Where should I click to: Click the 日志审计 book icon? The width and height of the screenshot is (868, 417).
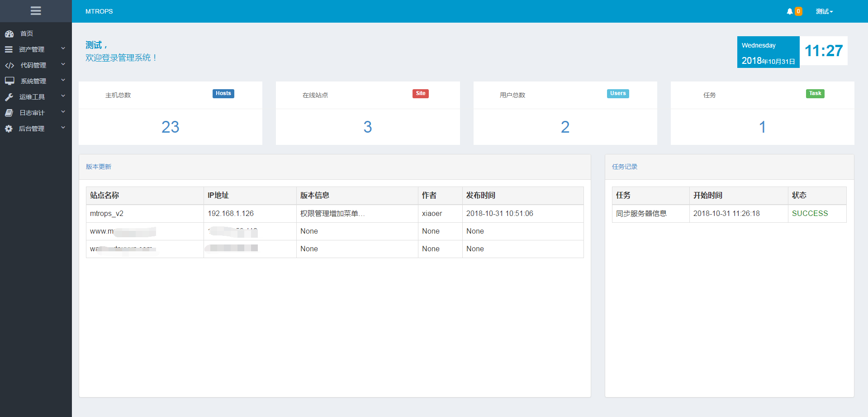coord(9,113)
